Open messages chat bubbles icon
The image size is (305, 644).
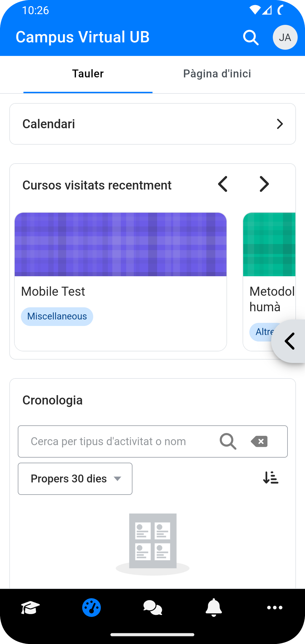tap(152, 608)
